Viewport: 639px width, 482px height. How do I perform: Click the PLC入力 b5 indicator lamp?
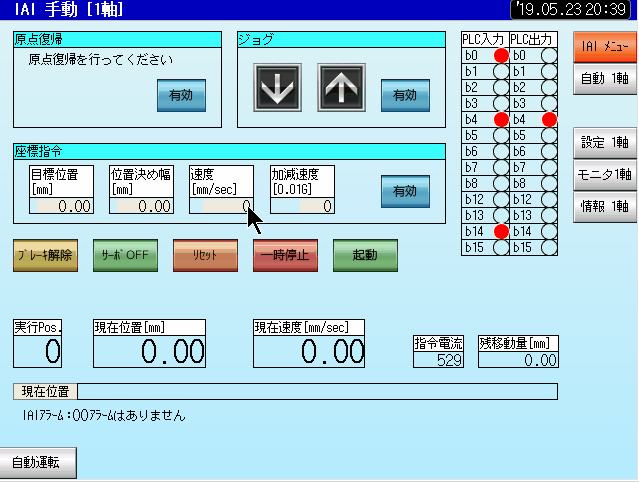(x=501, y=135)
